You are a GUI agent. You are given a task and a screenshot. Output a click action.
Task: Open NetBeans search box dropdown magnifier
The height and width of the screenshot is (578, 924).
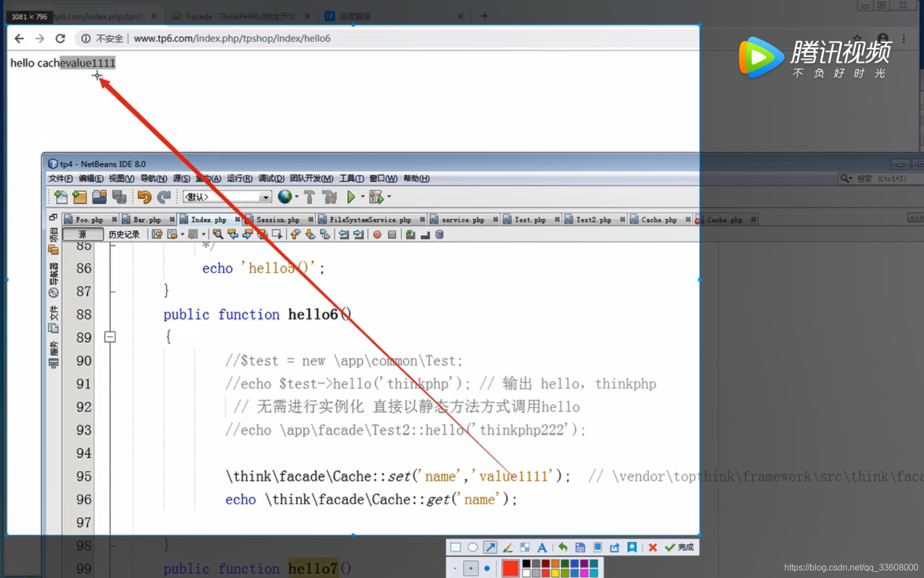[x=846, y=178]
